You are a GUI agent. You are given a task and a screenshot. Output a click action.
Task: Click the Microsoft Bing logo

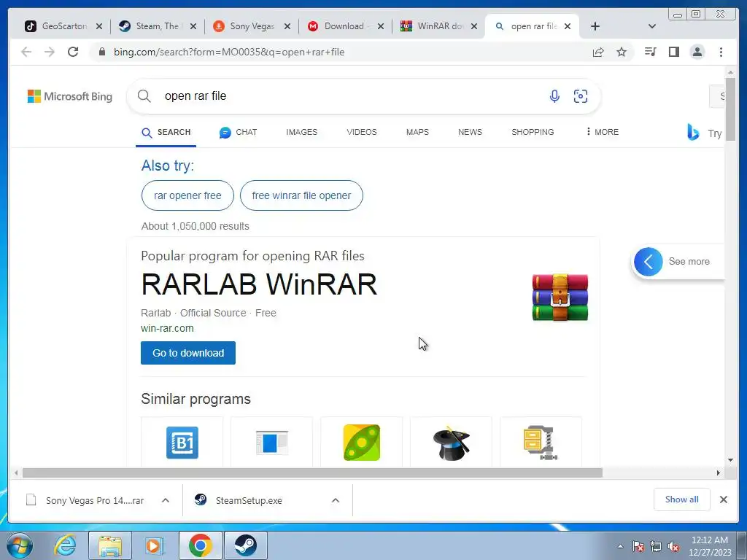coord(69,96)
